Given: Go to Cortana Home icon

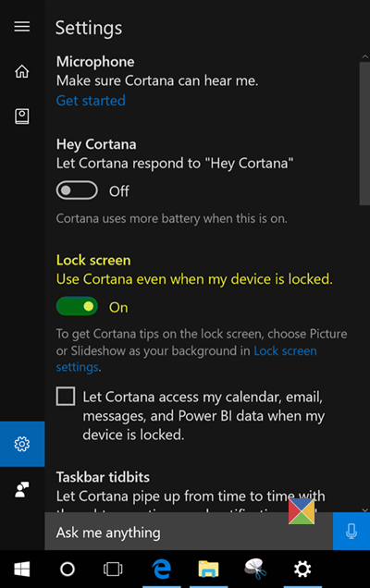Looking at the screenshot, I should point(22,71).
